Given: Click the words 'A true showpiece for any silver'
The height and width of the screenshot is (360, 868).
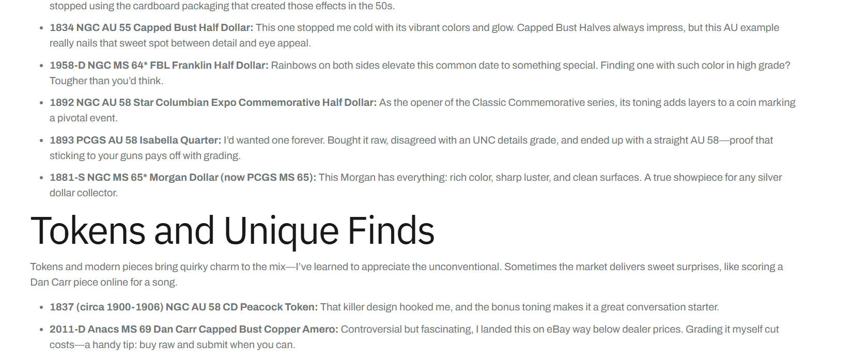Looking at the screenshot, I should pyautogui.click(x=713, y=178).
